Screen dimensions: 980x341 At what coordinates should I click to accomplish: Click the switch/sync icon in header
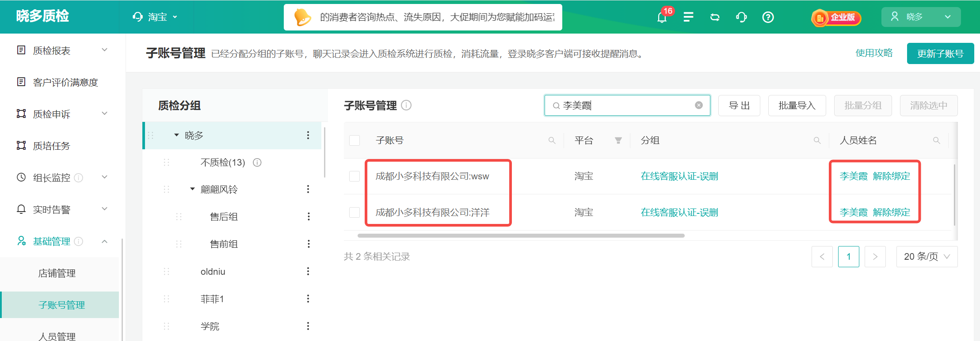[x=715, y=17]
